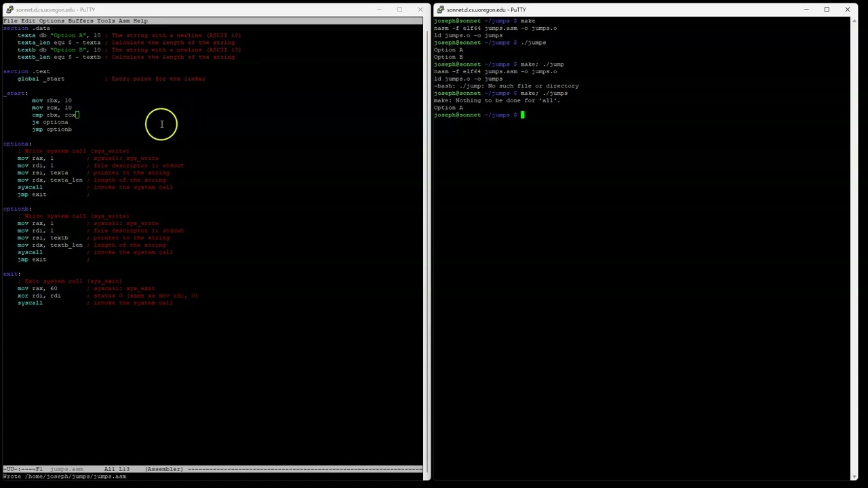Viewport: 868px width, 488px height.
Task: Minimize the left PuTTY editor window
Action: coord(379,9)
